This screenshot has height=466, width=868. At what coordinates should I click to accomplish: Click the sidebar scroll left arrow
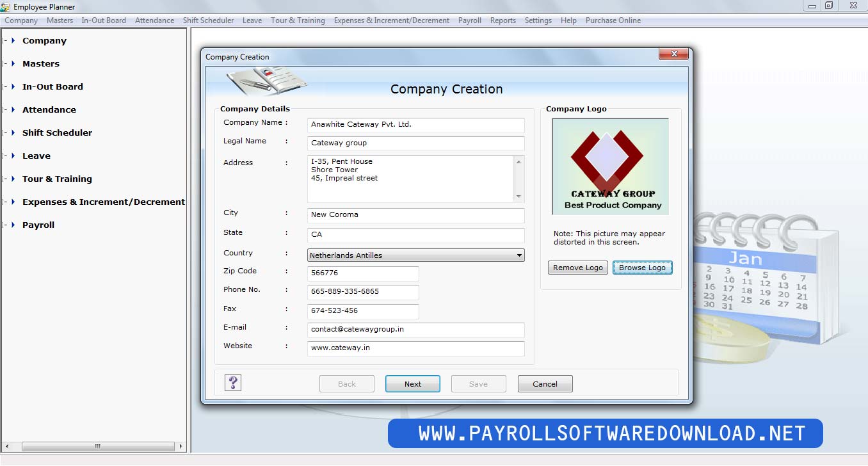pos(6,446)
